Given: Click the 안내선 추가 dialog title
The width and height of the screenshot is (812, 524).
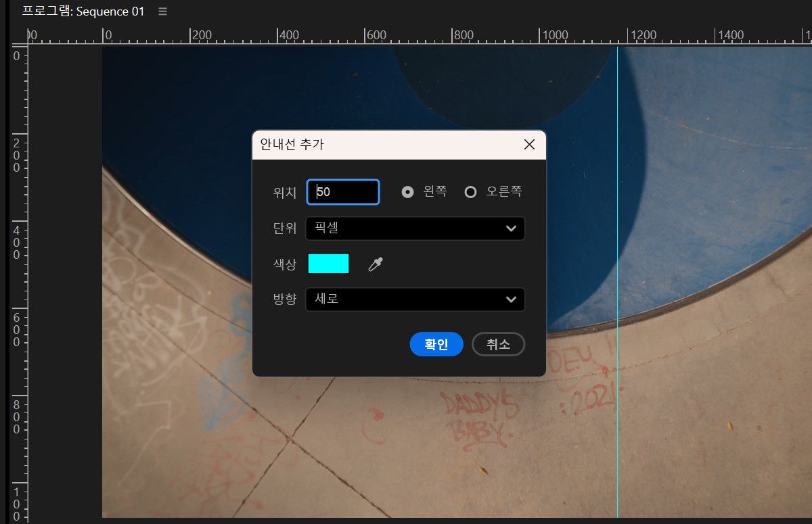Looking at the screenshot, I should click(x=292, y=144).
